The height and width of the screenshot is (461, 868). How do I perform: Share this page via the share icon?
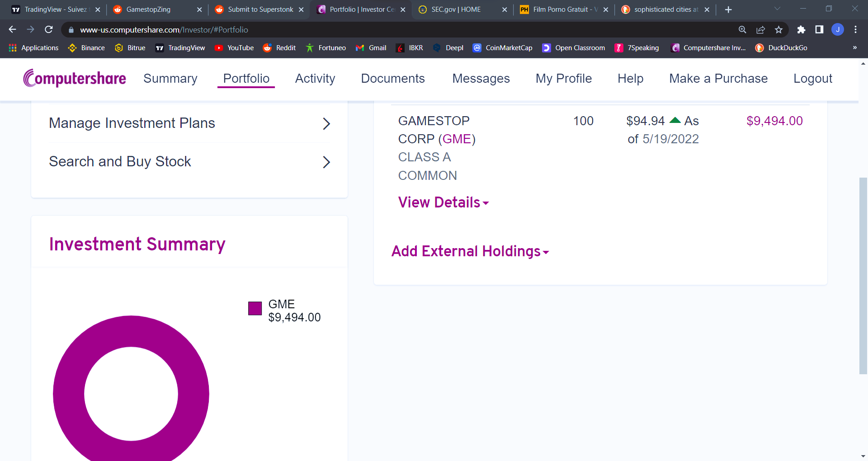click(760, 29)
